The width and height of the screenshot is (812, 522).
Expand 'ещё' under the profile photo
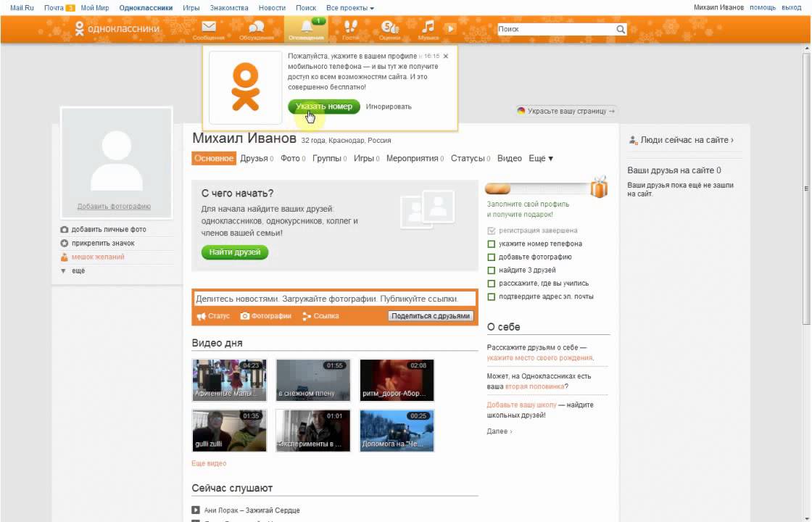point(78,270)
